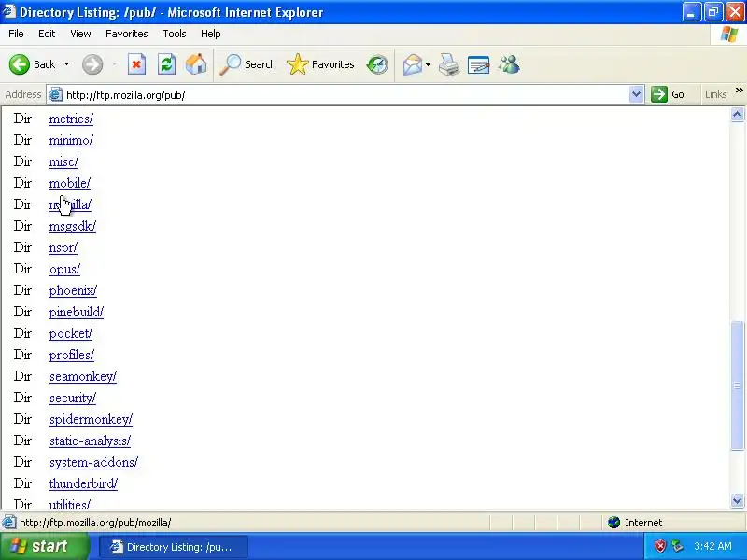
Task: Click the Go button next to address bar
Action: tap(668, 94)
